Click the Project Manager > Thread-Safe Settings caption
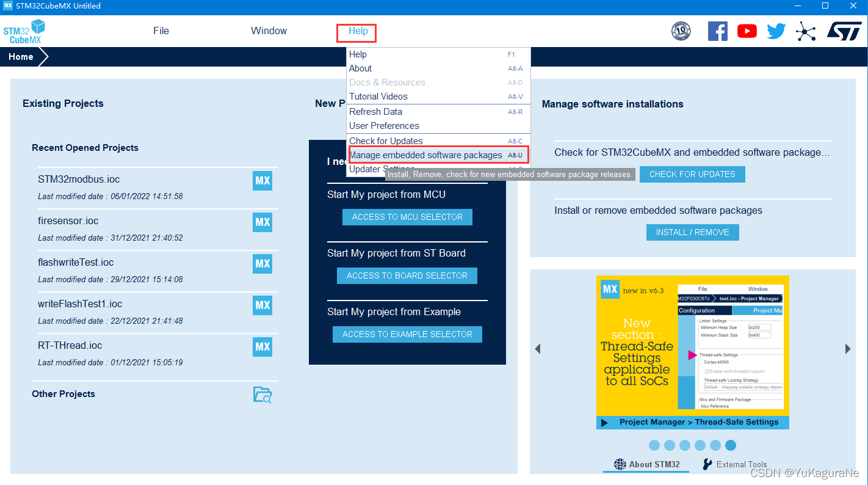 [699, 422]
